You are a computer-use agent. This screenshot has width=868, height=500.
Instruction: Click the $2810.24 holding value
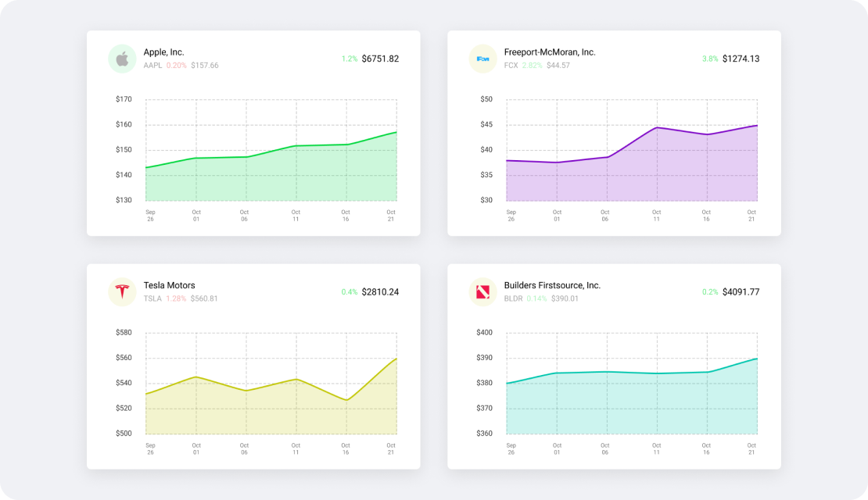(380, 292)
